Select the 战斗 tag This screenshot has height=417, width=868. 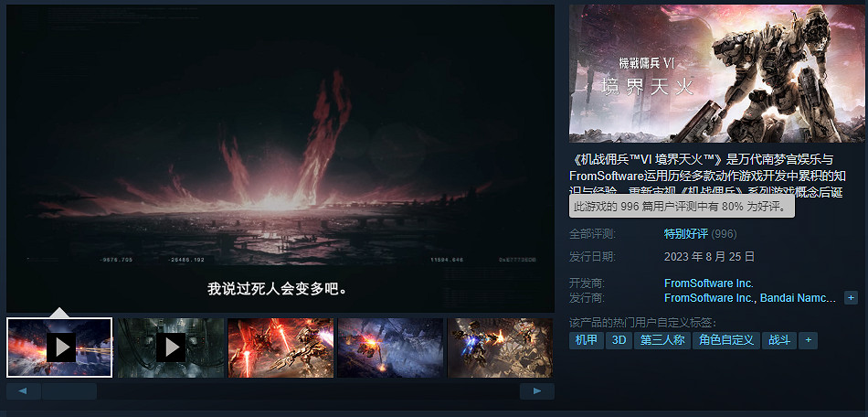coord(778,340)
